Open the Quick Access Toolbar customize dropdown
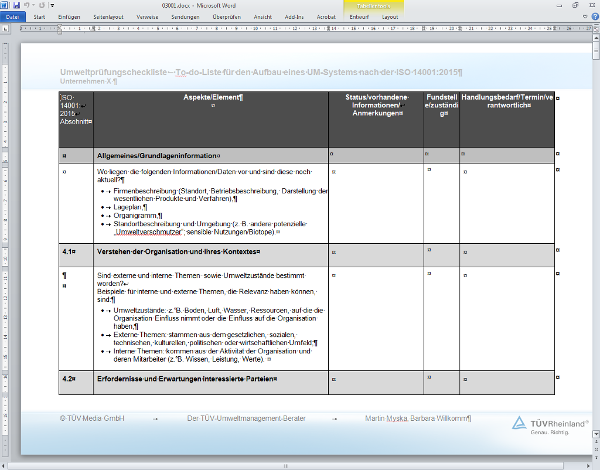Viewport: 600px width, 470px height. (50, 6)
